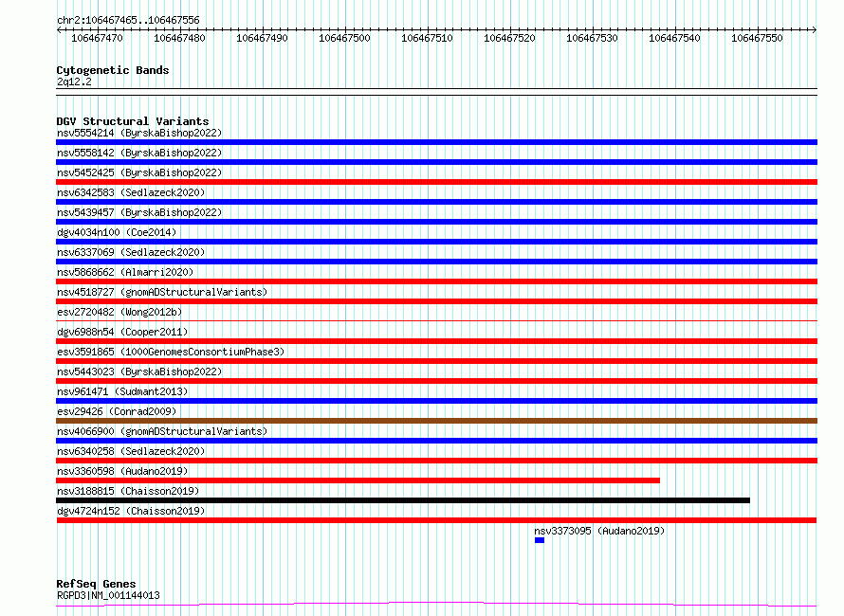Click the red bar under nsv5443023
The height and width of the screenshot is (616, 844).
coord(436,381)
